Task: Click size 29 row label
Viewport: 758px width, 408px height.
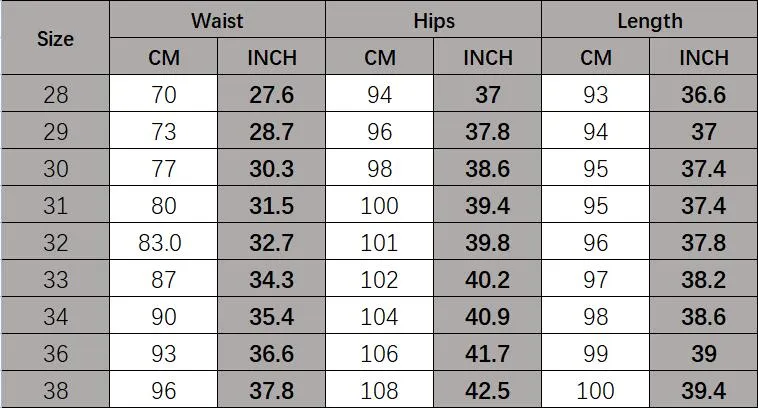Action: tap(55, 131)
